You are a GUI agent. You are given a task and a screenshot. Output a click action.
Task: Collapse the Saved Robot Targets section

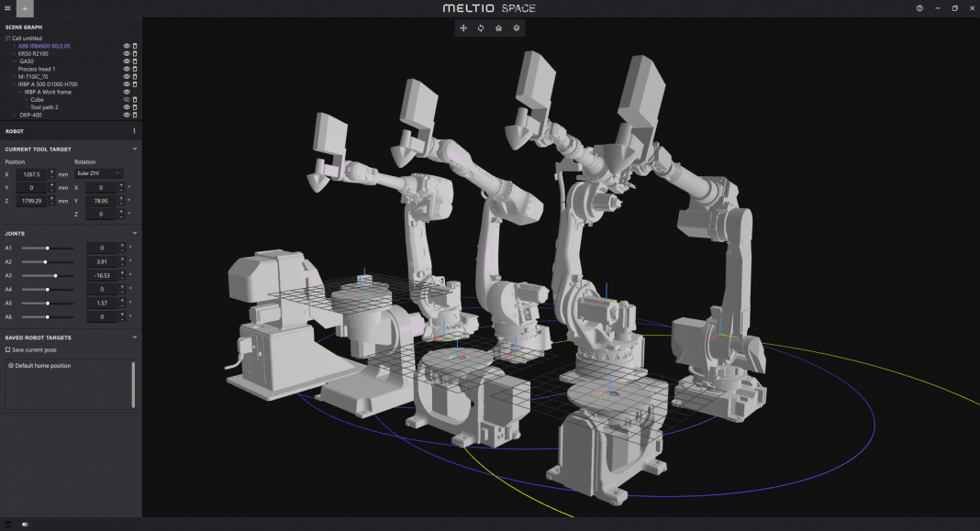[x=134, y=337]
